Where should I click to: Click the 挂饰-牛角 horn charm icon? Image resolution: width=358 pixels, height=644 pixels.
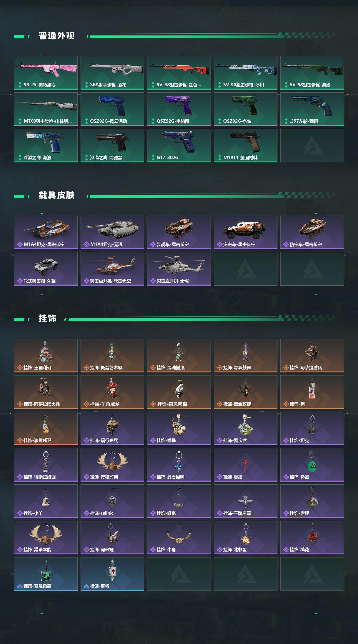pyautogui.click(x=179, y=534)
